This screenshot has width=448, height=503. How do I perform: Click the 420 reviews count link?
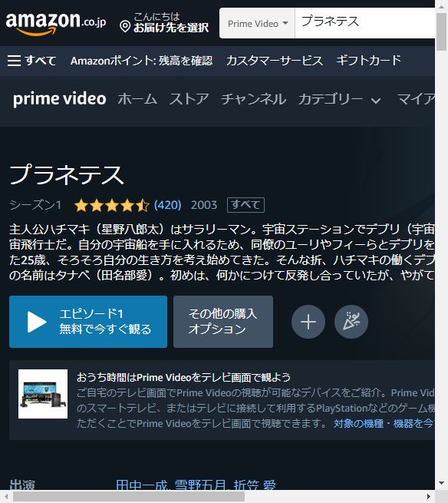[x=167, y=205]
